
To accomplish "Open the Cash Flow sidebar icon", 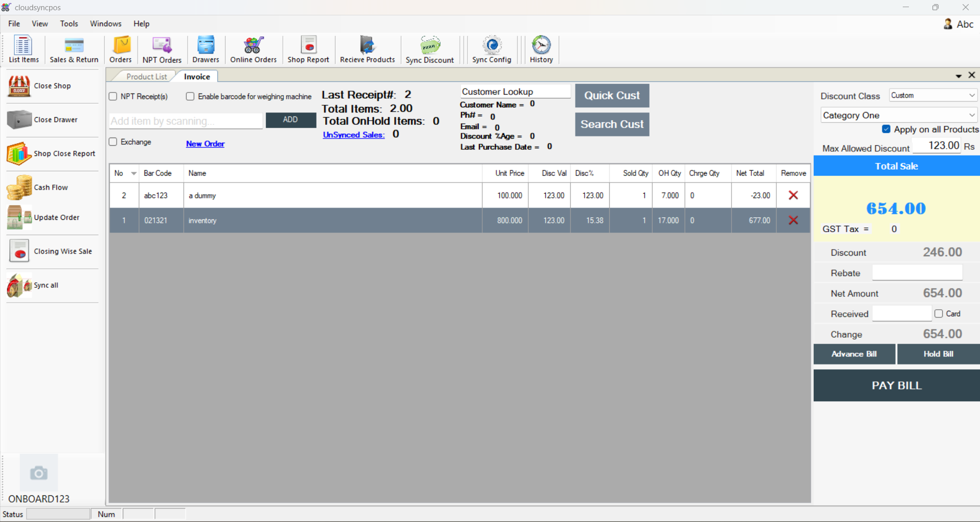I will point(19,188).
